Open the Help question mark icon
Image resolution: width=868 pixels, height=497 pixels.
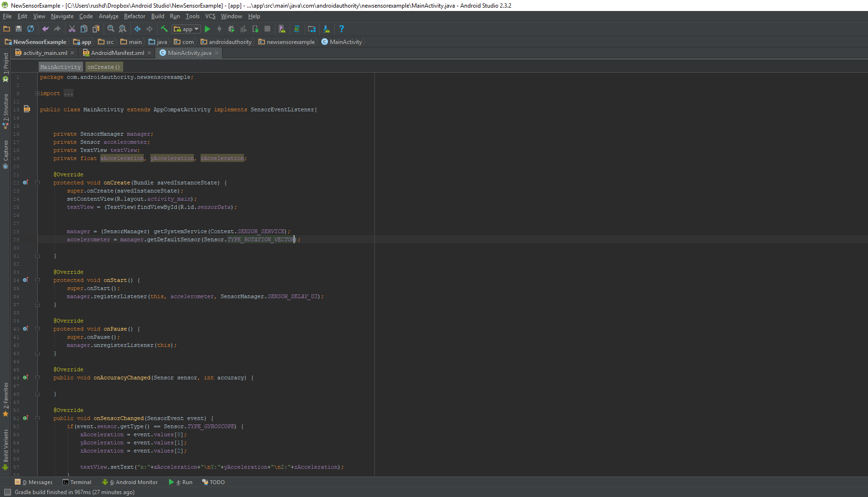pyautogui.click(x=341, y=29)
